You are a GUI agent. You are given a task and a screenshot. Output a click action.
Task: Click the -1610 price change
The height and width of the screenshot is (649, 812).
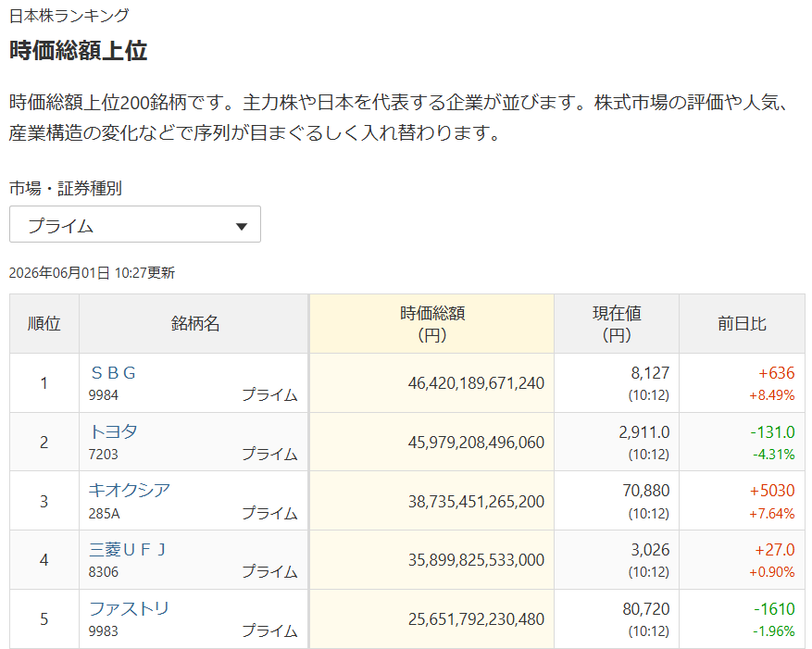click(x=774, y=608)
